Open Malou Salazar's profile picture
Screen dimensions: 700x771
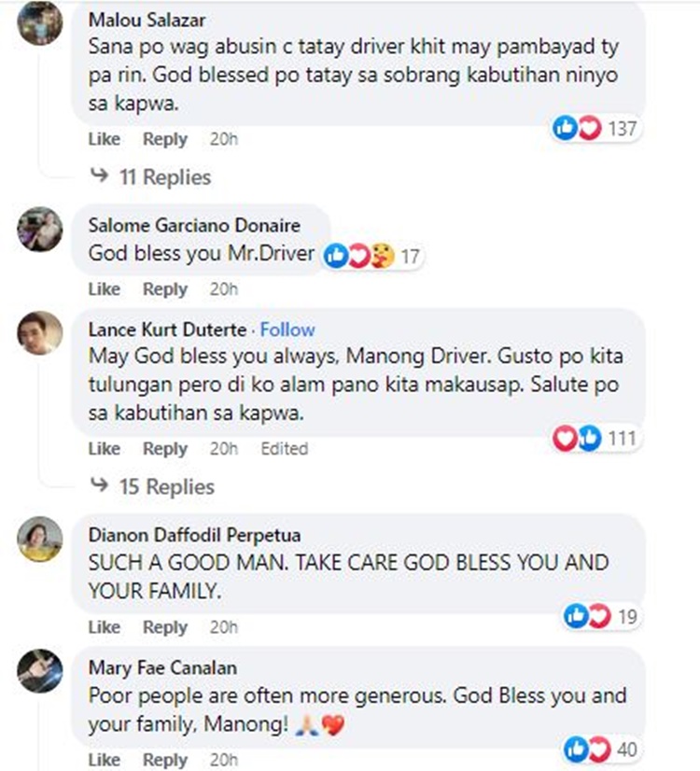point(40,23)
